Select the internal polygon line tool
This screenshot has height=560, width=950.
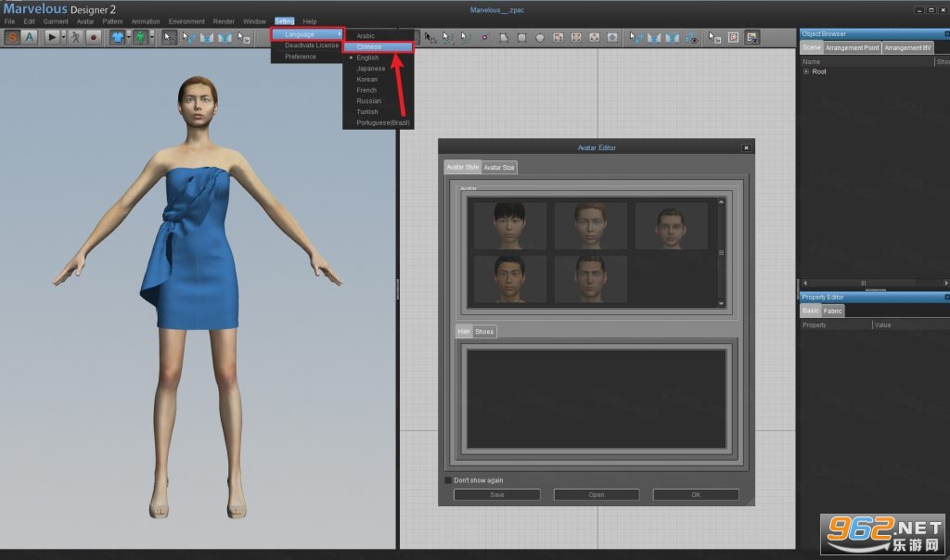(558, 37)
